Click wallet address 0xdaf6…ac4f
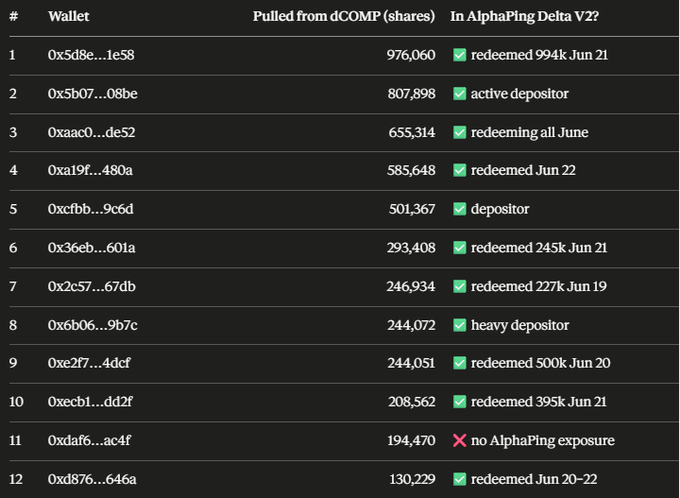Image resolution: width=680 pixels, height=498 pixels. point(89,440)
